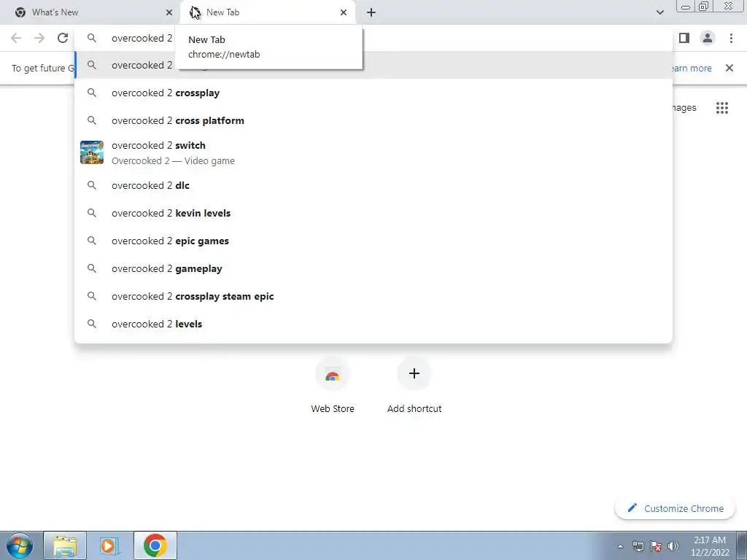Open the tab search dropdown chevron
The height and width of the screenshot is (560, 747).
point(659,12)
